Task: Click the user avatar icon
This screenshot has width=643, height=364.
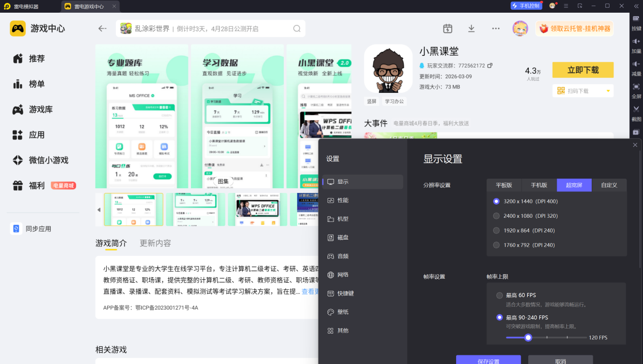Action: click(x=520, y=28)
